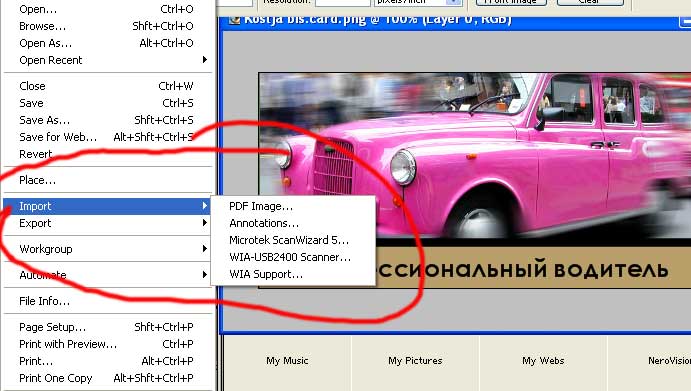Choose Close in the File menu
691x391 pixels.
pos(108,86)
